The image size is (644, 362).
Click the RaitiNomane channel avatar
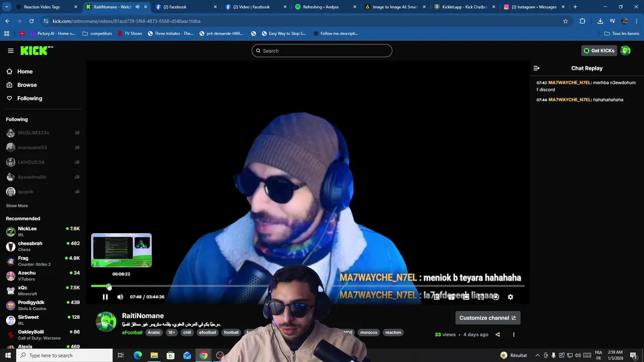coord(106,322)
